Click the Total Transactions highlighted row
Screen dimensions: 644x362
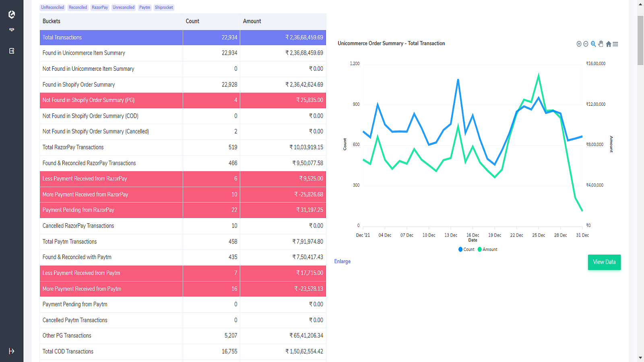click(183, 37)
